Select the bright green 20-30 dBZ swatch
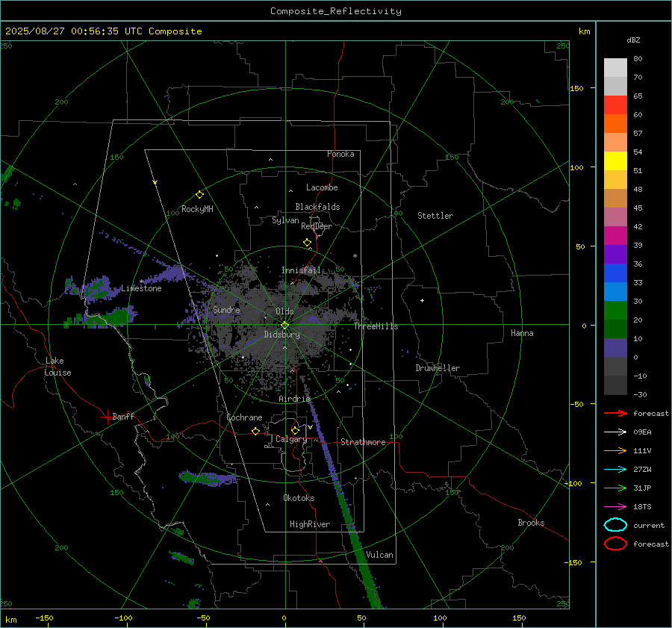 [x=615, y=311]
